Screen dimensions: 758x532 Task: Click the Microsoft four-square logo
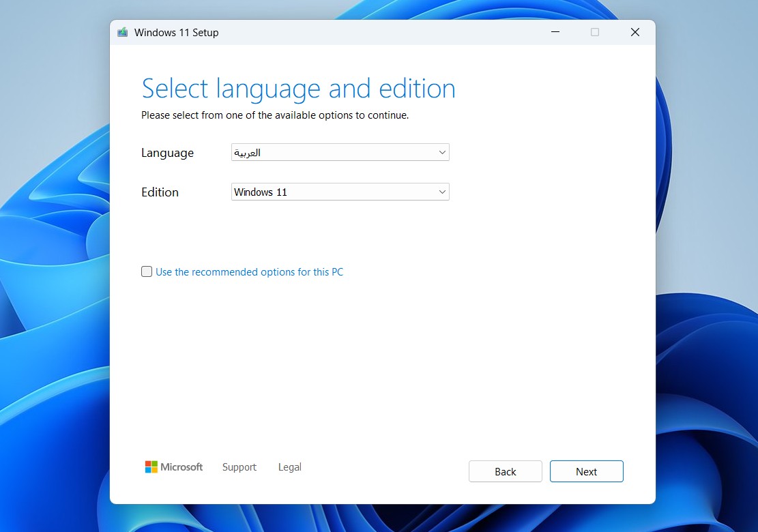(151, 467)
